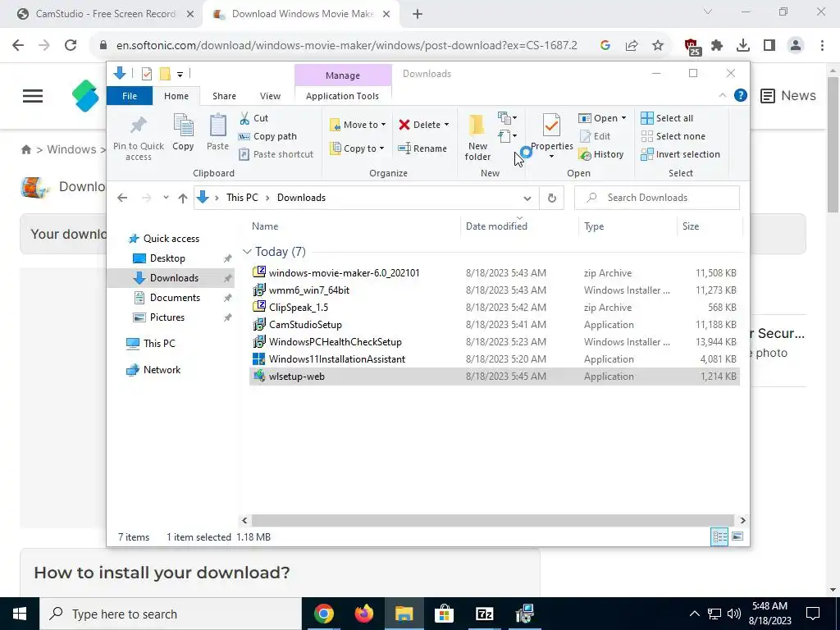
Task: Expand the Delete options arrow
Action: click(447, 125)
